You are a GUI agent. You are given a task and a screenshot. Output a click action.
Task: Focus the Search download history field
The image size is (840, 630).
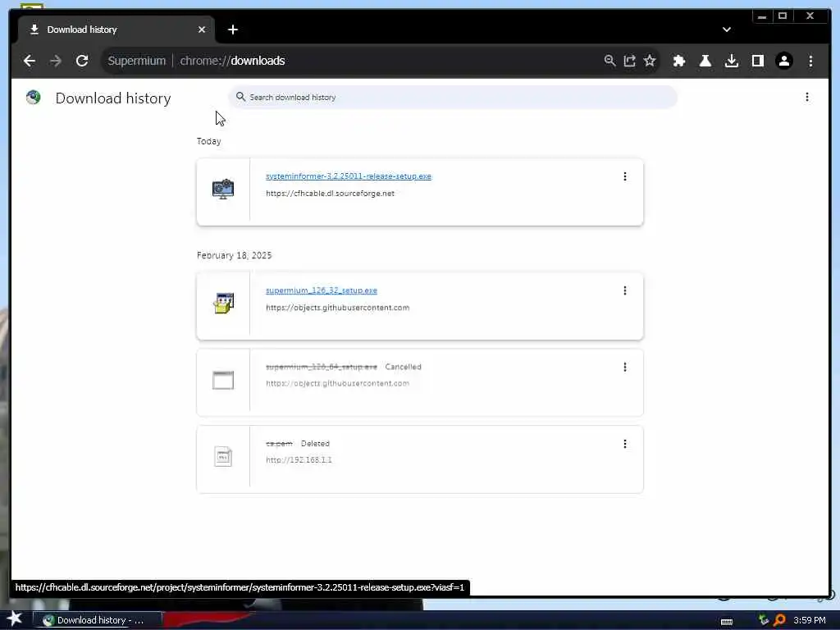[453, 97]
